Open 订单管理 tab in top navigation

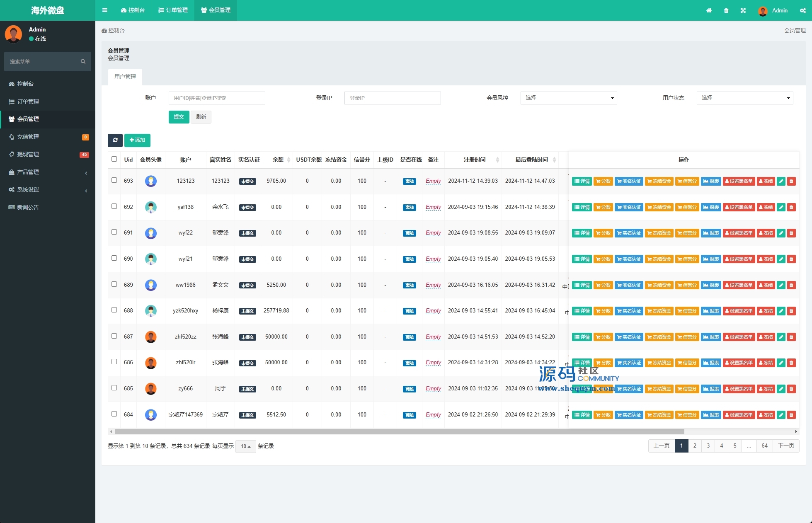click(173, 10)
